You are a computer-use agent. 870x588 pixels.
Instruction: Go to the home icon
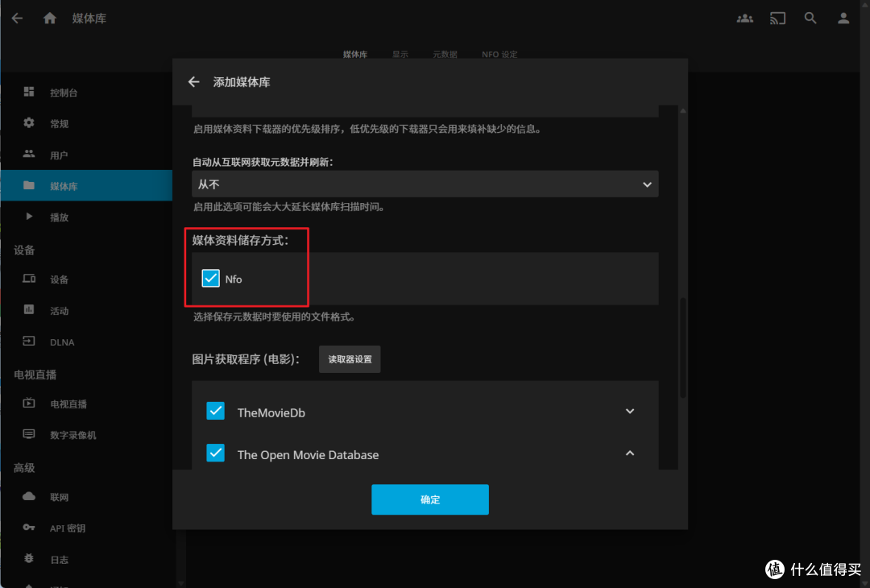50,19
